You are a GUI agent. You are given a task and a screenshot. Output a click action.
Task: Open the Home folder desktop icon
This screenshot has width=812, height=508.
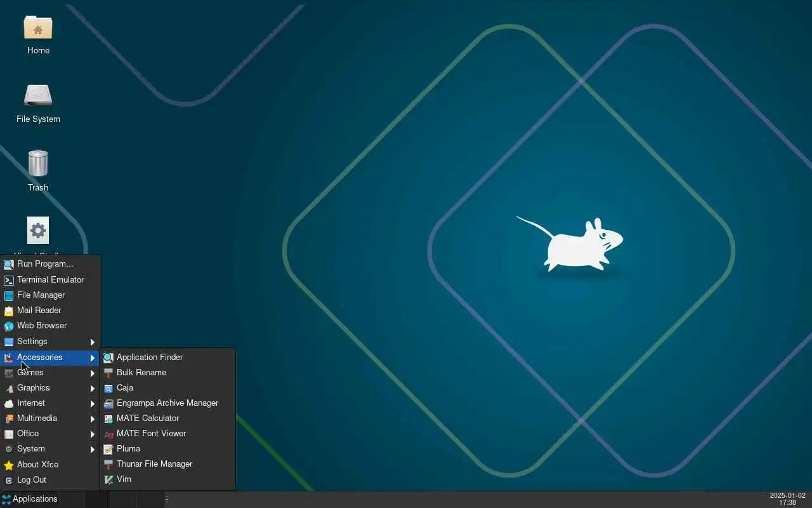click(38, 28)
